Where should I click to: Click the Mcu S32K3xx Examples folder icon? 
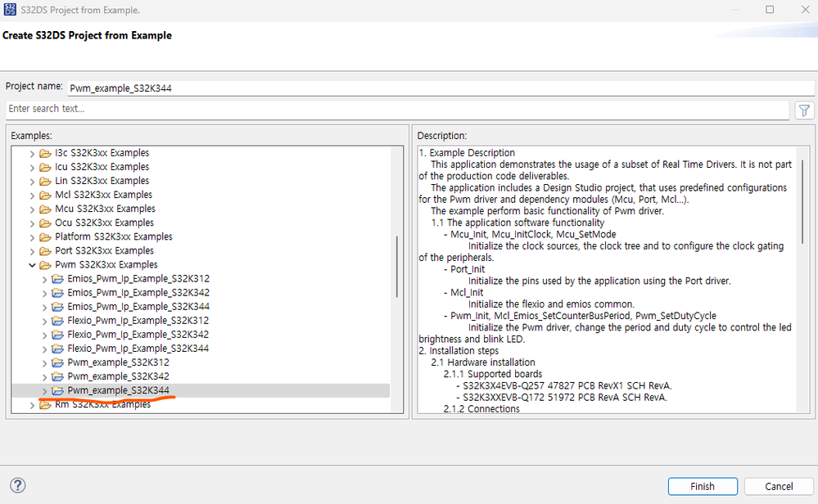(45, 209)
